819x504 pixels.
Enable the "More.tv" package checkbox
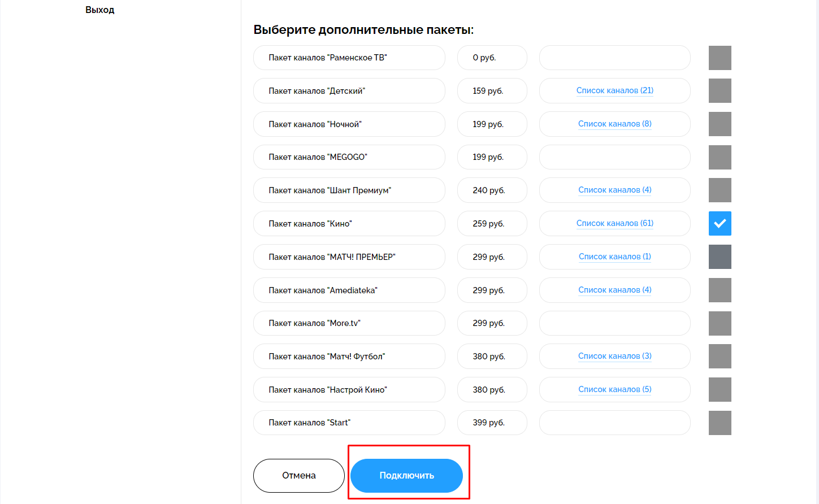pyautogui.click(x=720, y=323)
